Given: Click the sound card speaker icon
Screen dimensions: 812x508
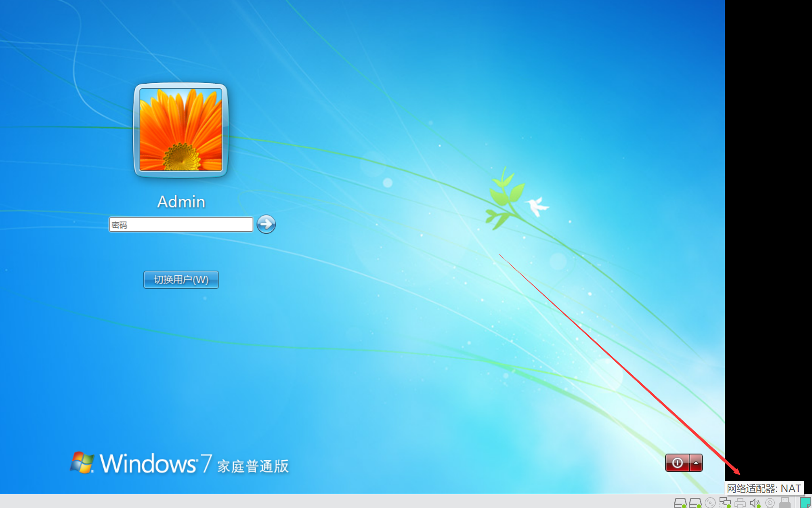Looking at the screenshot, I should [x=755, y=503].
